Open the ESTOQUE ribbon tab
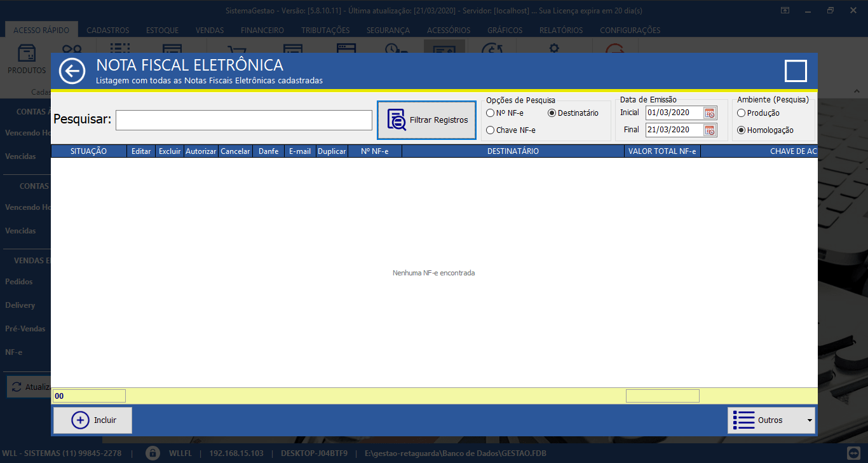 162,30
